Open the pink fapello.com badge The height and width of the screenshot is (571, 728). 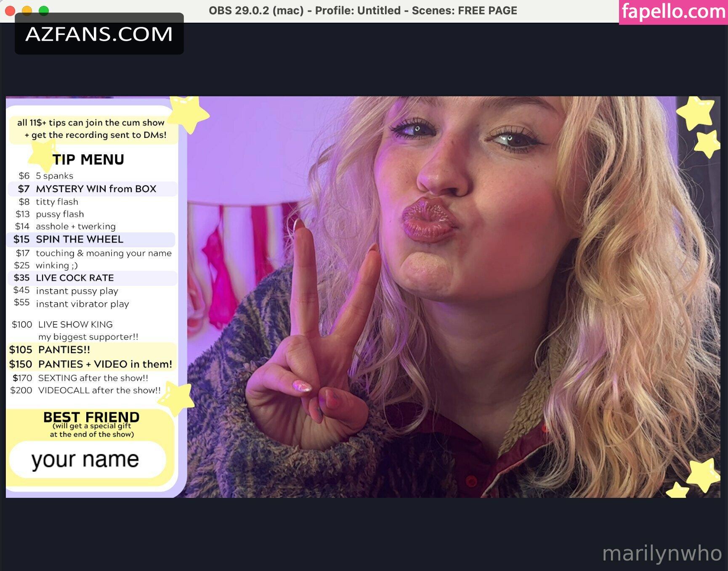pyautogui.click(x=673, y=12)
